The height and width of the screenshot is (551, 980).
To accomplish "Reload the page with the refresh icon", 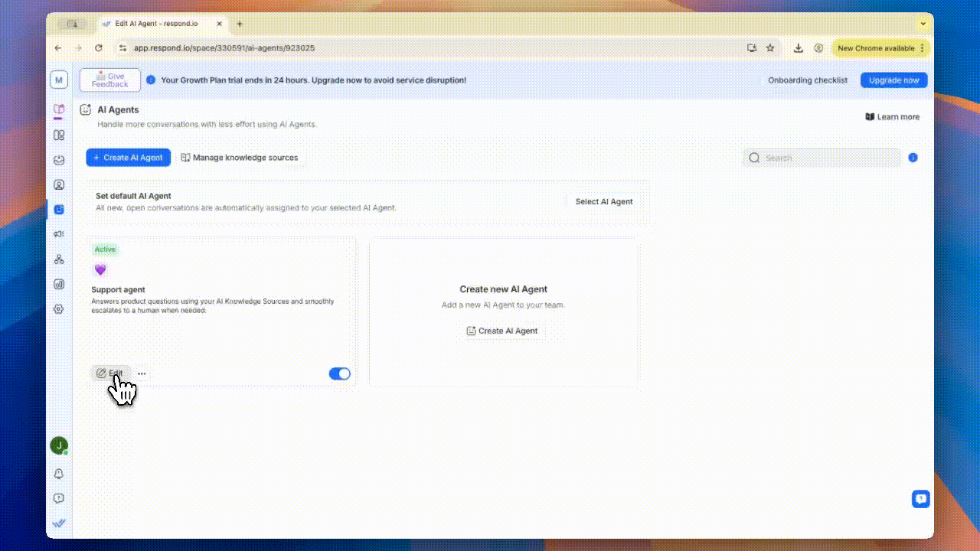I will click(98, 47).
